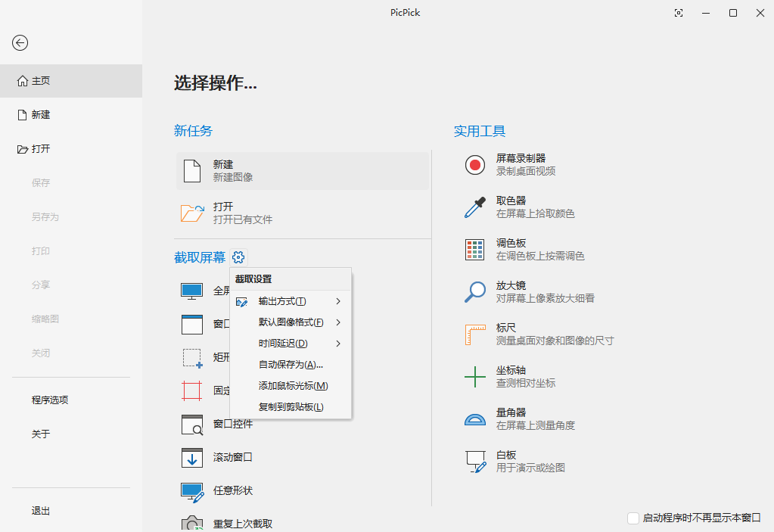774x532 pixels.
Task: Click the 放大镜 label
Action: 511,286
